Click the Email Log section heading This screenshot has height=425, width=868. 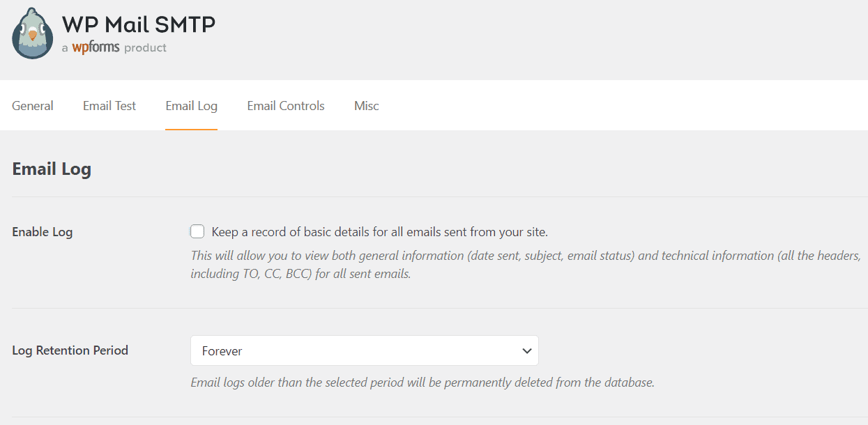coord(52,169)
